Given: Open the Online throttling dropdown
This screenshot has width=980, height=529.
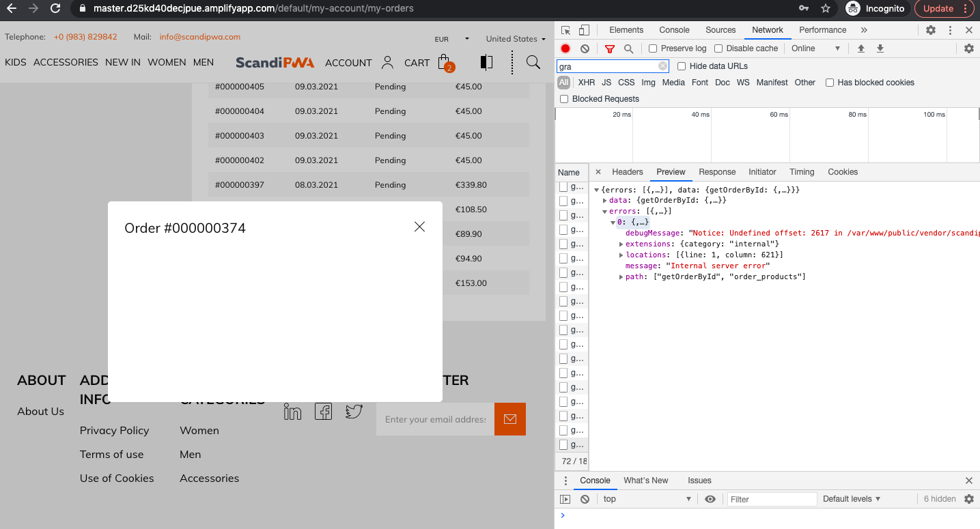Looking at the screenshot, I should (x=816, y=48).
